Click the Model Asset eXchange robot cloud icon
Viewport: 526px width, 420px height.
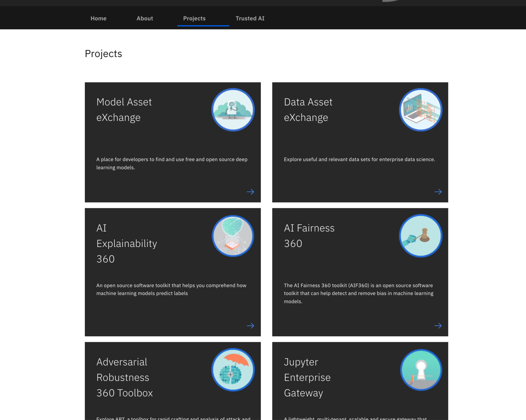coord(233,110)
